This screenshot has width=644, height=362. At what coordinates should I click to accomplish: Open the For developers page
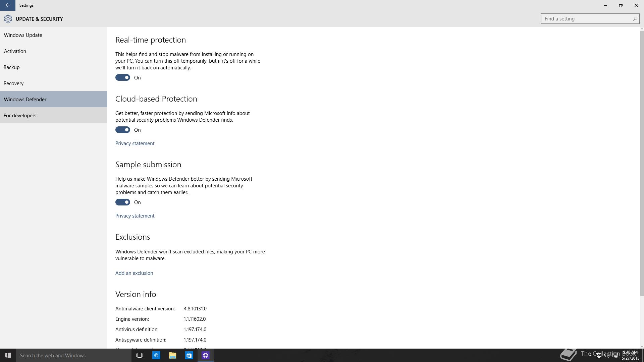54,115
